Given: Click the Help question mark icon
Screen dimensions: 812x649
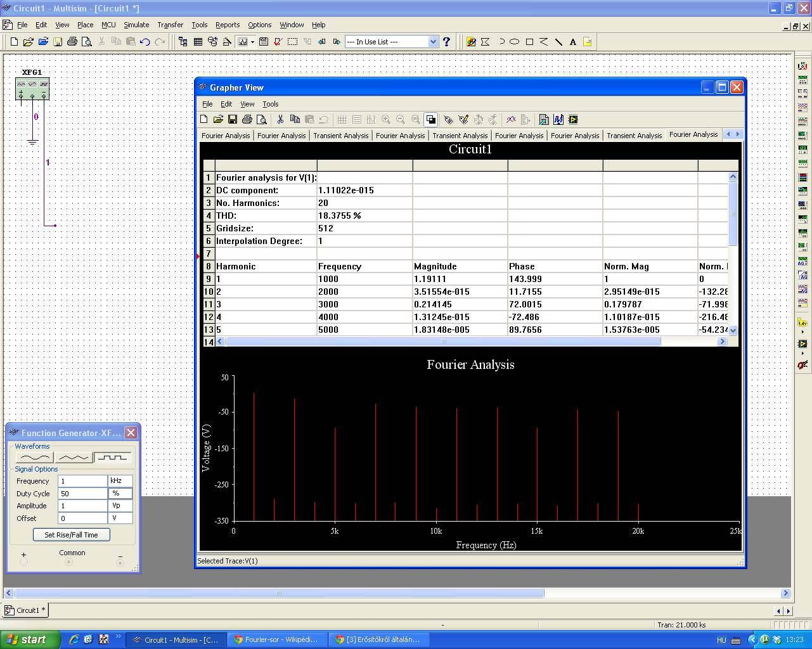Looking at the screenshot, I should point(446,42).
